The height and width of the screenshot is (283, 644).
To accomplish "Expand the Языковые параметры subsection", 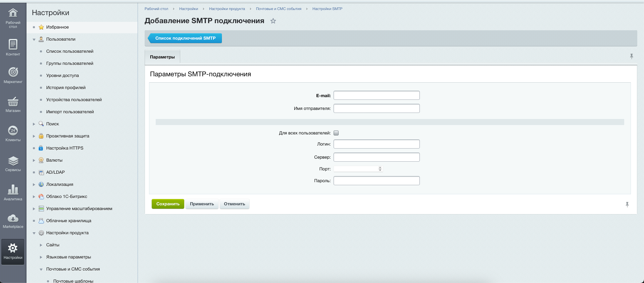I will tap(41, 257).
